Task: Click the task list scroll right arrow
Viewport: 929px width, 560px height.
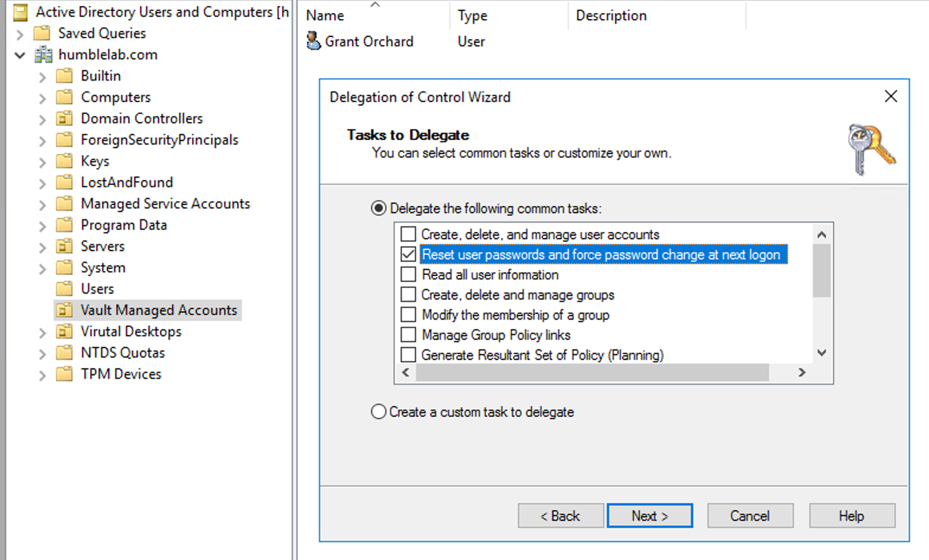Action: tap(802, 372)
